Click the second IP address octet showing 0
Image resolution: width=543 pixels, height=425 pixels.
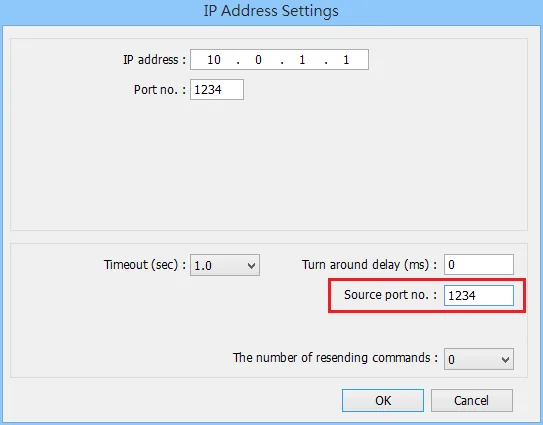tap(258, 60)
